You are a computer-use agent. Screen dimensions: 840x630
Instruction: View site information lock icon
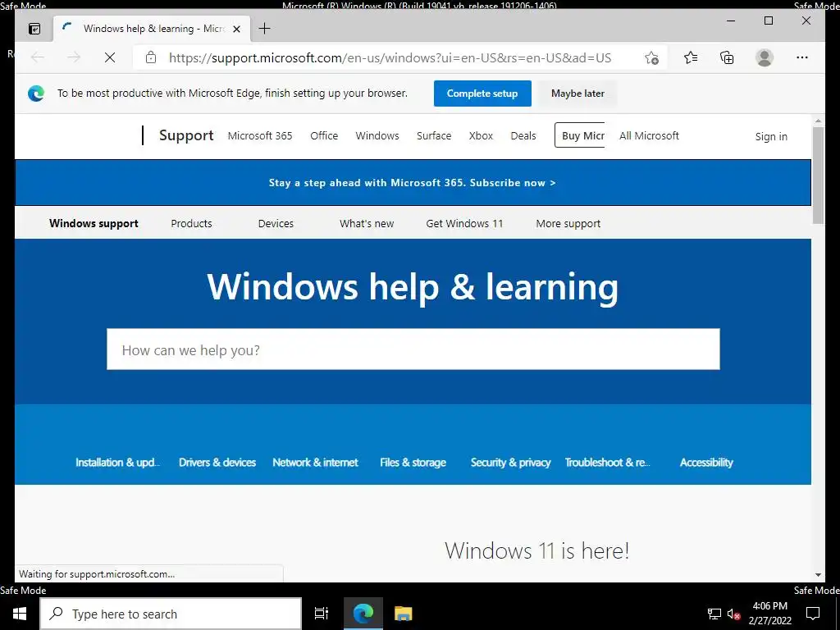tap(151, 57)
